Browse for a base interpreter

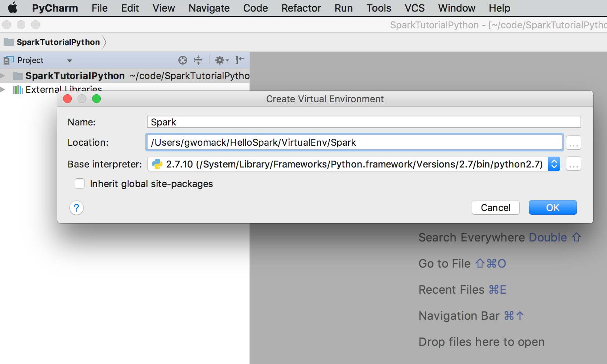(574, 164)
